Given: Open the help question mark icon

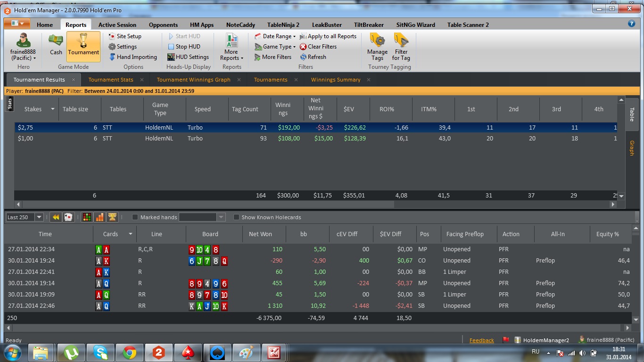Looking at the screenshot, I should point(632,24).
